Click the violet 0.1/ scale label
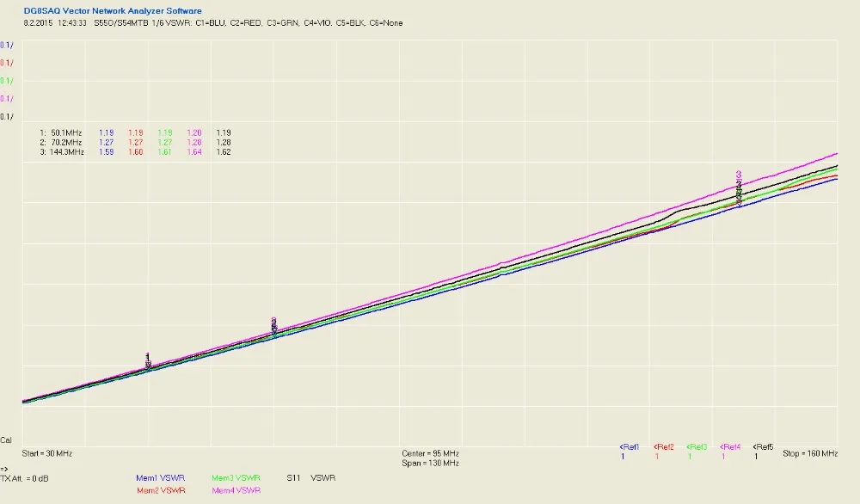 point(7,99)
